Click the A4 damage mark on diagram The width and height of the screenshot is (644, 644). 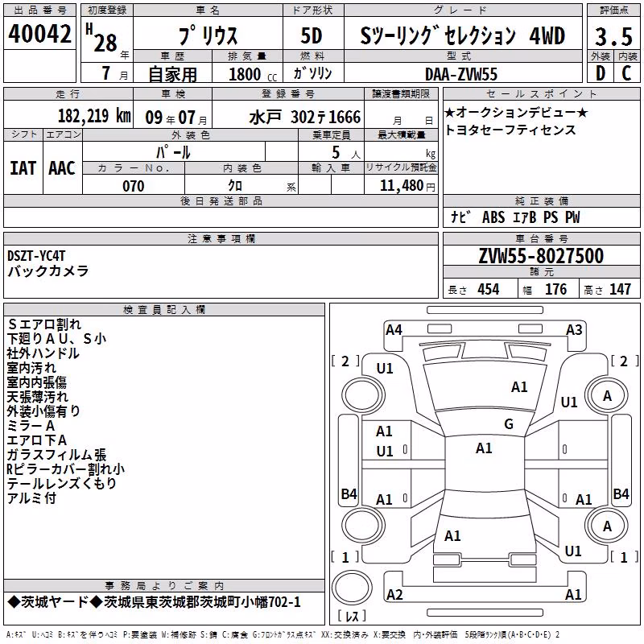point(394,330)
